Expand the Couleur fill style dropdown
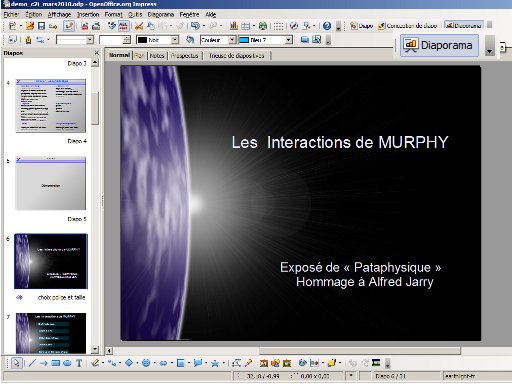 pyautogui.click(x=232, y=40)
